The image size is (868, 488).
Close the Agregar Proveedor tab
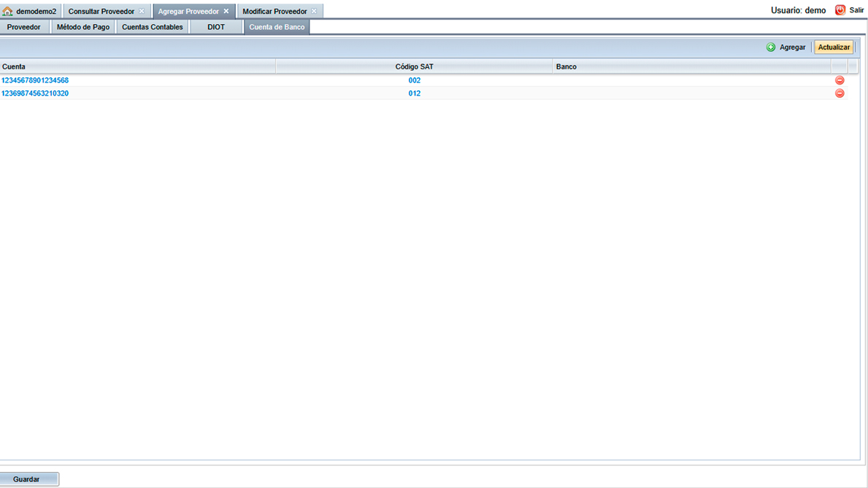coord(226,12)
